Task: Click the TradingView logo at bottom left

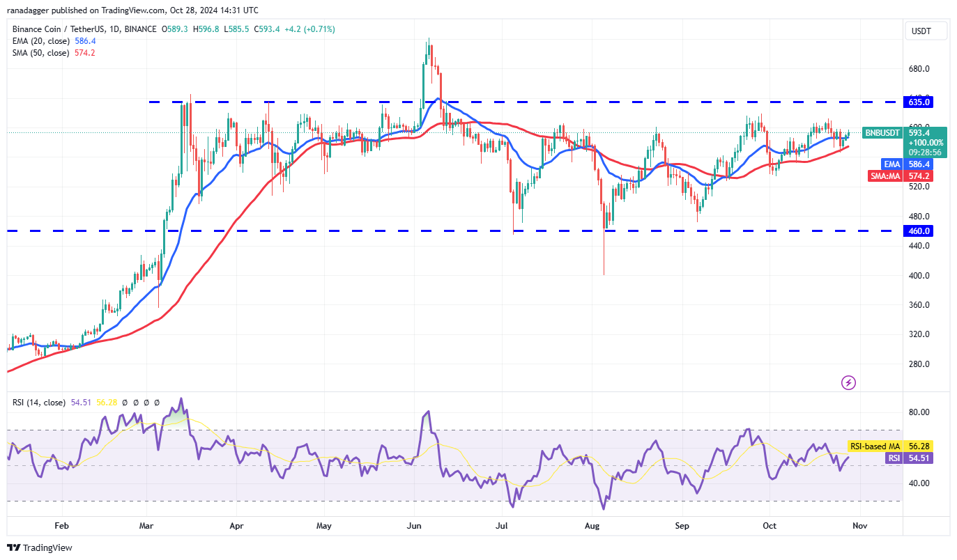Action: point(40,548)
